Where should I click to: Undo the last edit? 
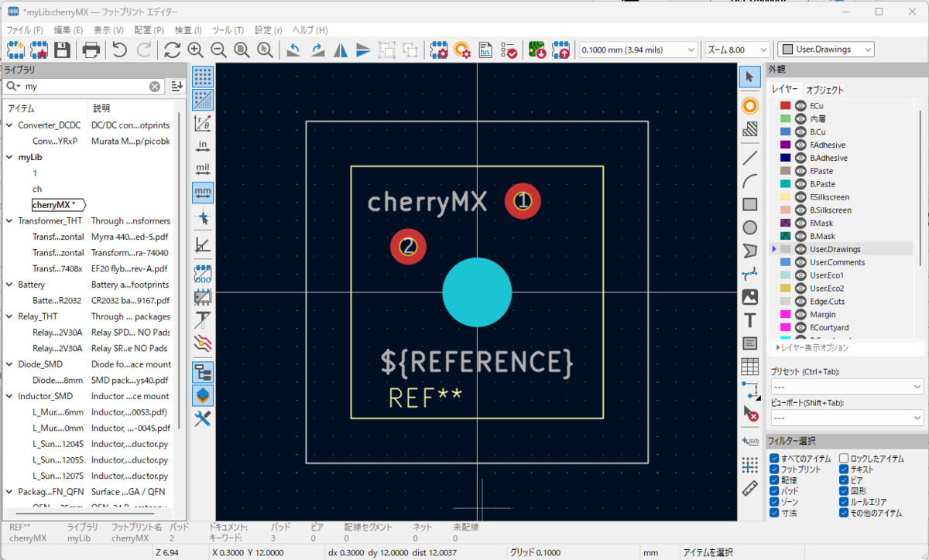(119, 50)
